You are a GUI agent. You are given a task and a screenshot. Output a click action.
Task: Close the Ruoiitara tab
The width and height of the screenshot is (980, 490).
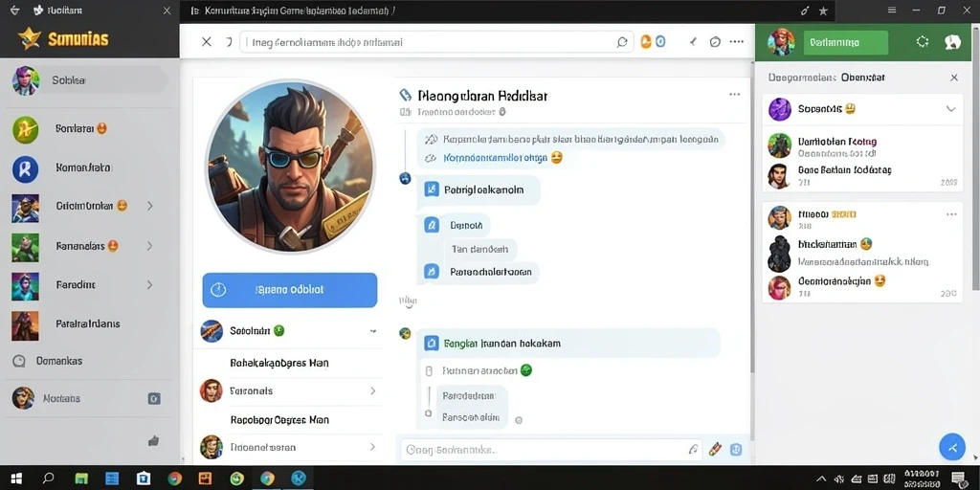point(166,11)
